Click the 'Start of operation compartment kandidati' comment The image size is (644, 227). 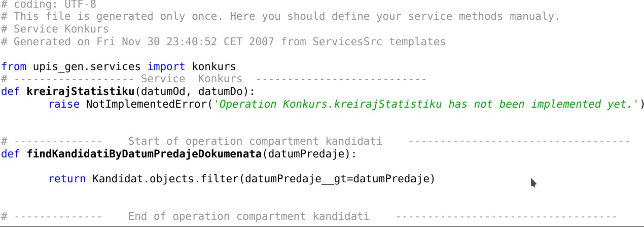[255, 141]
